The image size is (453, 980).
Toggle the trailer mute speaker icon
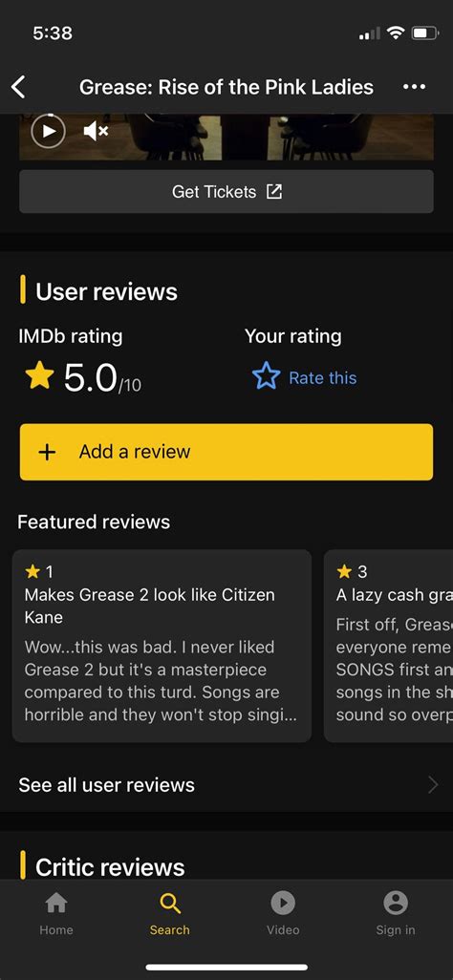coord(96,131)
